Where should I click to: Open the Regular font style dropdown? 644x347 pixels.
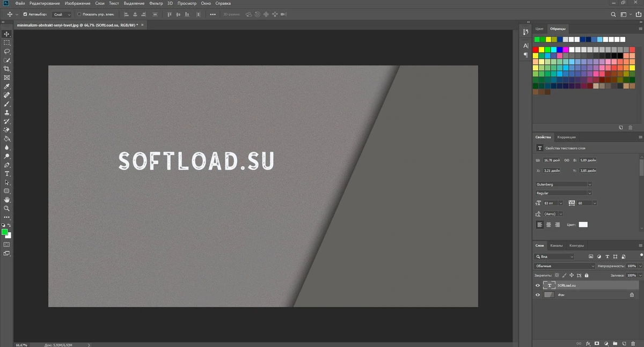pos(563,193)
